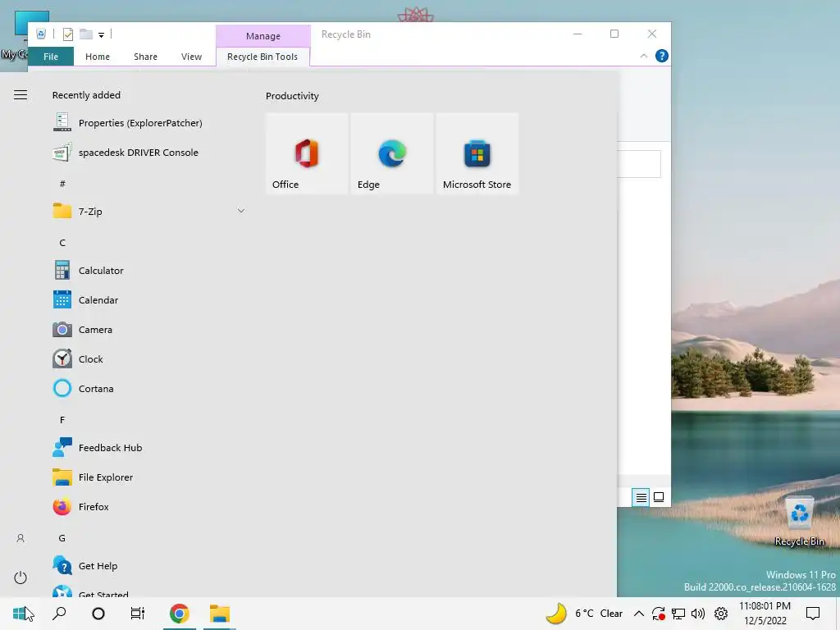Switch to details view in Explorer

[641, 498]
